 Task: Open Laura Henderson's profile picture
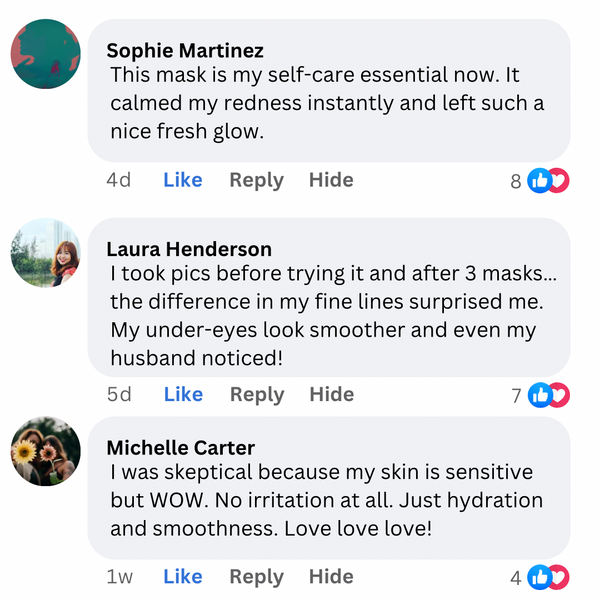[x=45, y=252]
